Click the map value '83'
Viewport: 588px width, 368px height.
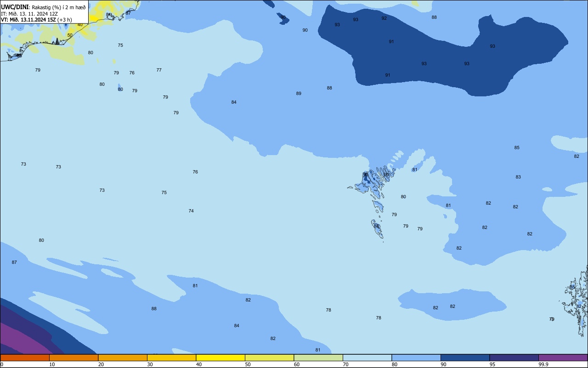[518, 177]
